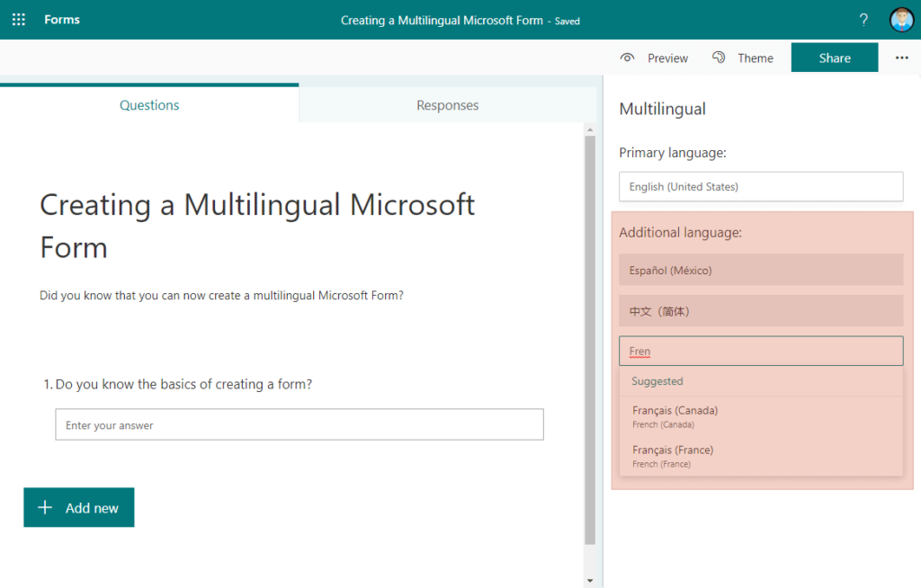Viewport: 921px width, 588px height.
Task: Open the user profile avatar
Action: [x=901, y=20]
